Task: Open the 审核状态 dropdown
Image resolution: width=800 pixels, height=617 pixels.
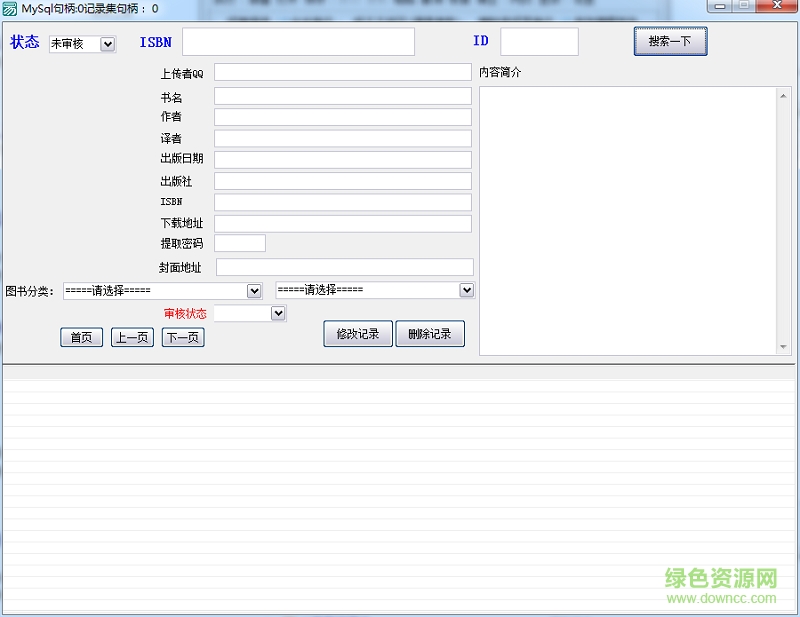Action: pos(276,313)
